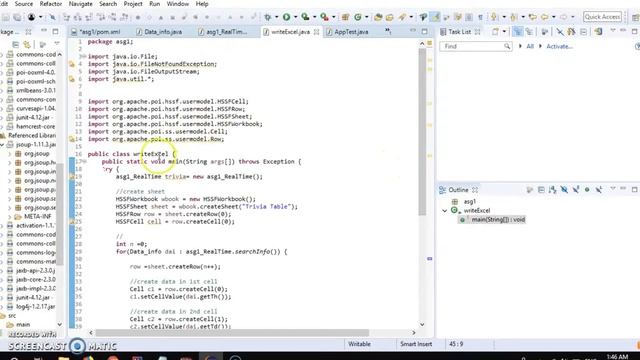This screenshot has height=360, width=640.
Task: Click New Java Package toolbar icon
Action: (x=345, y=17)
